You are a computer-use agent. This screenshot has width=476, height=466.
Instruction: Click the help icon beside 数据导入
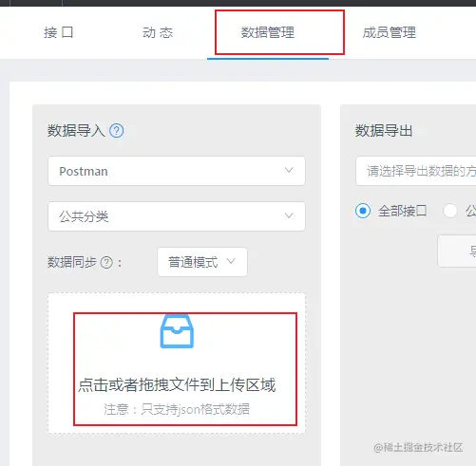(x=117, y=131)
